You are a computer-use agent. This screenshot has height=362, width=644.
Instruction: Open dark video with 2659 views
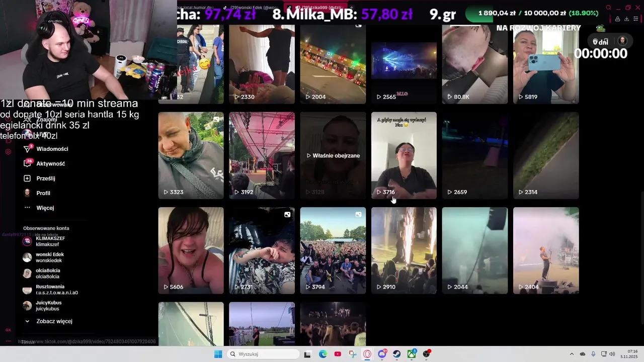point(474,155)
